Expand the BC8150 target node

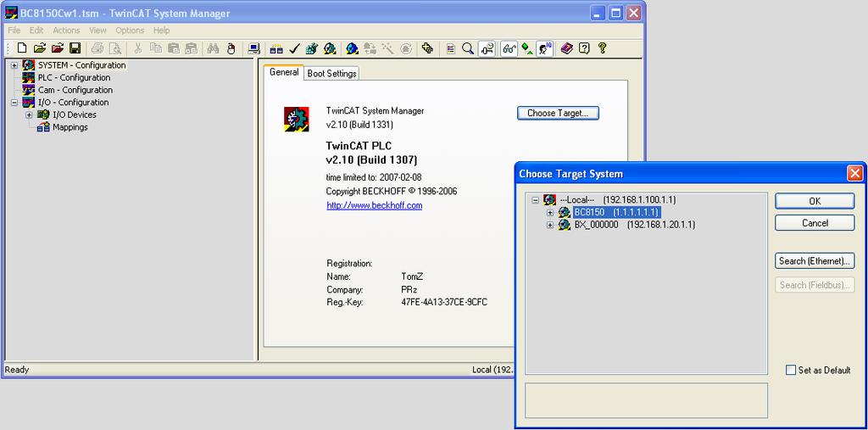point(549,212)
